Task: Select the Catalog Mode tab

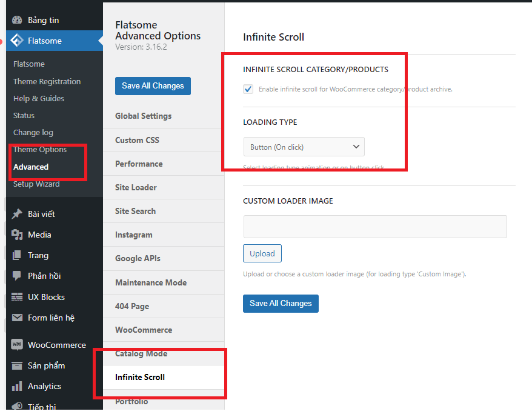Action: 141,353
